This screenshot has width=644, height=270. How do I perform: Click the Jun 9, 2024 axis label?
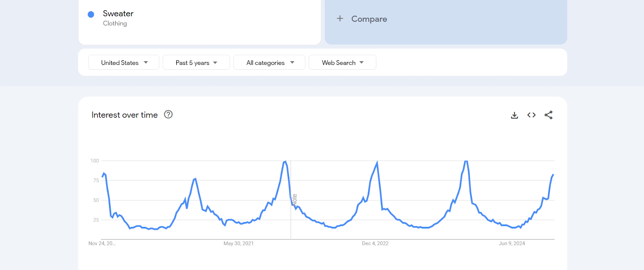point(512,243)
